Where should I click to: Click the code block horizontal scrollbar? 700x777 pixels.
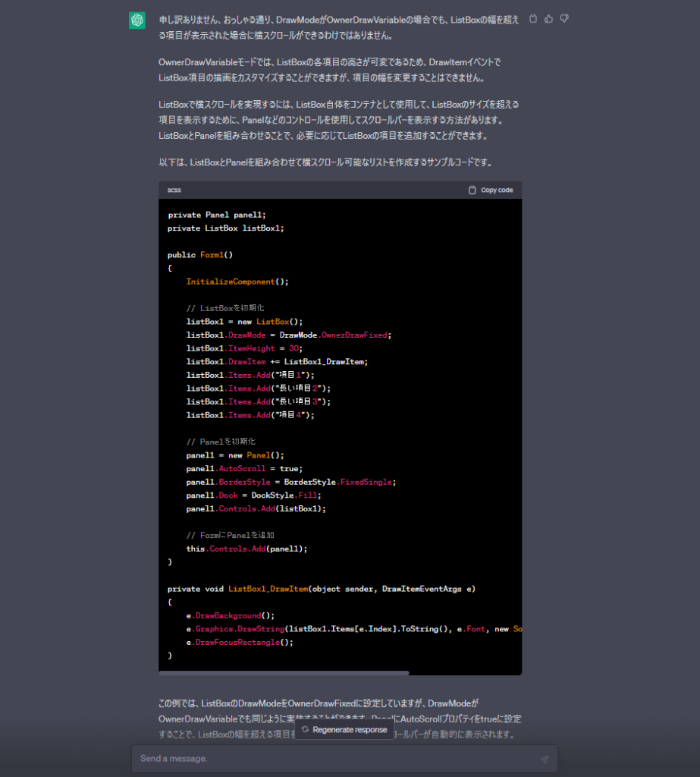(x=284, y=672)
